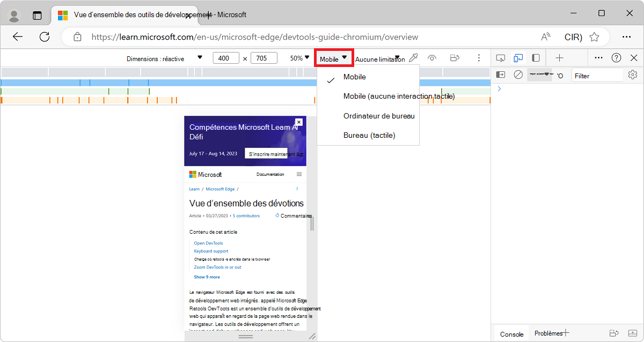Toggle the DevTools activity bar dock icon
This screenshot has height=342, width=644.
coord(536,58)
